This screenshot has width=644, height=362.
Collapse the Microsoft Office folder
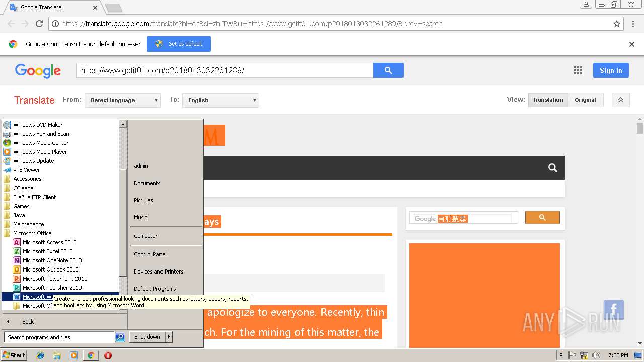(x=32, y=233)
